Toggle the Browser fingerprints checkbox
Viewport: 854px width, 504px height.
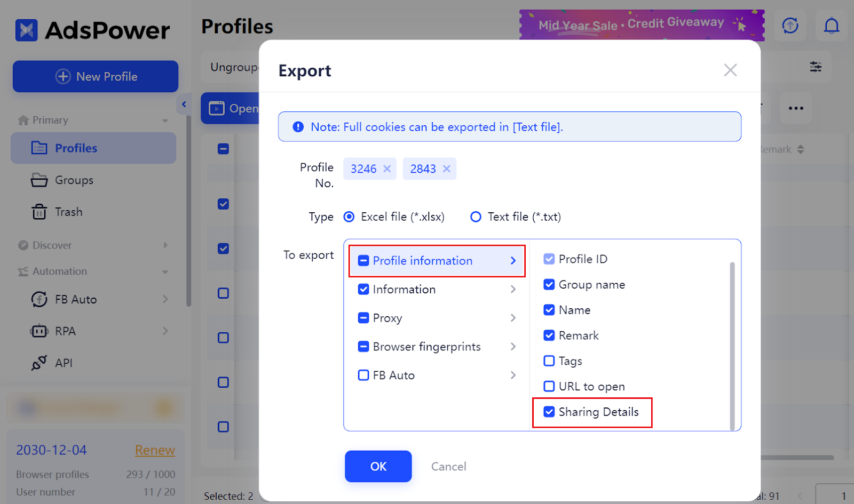[x=363, y=347]
